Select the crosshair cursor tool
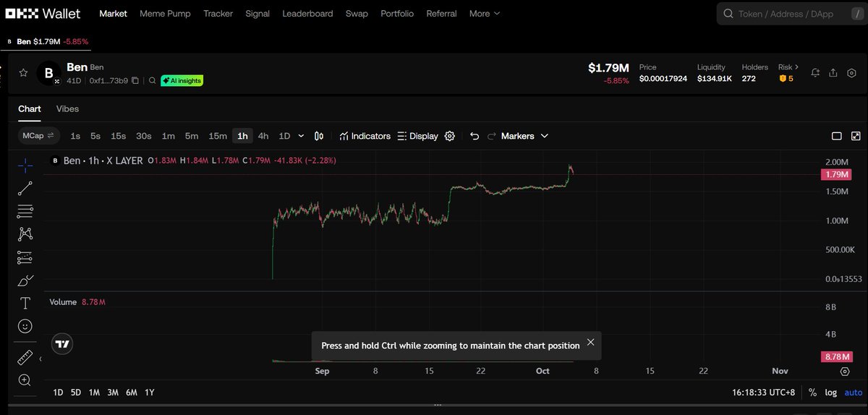Image resolution: width=868 pixels, height=415 pixels. (x=25, y=166)
